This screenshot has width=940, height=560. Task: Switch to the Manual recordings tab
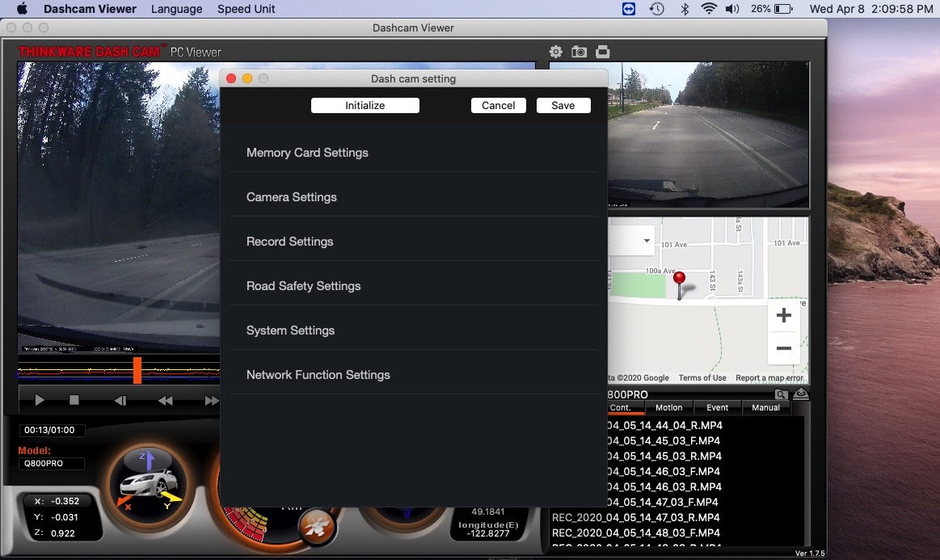tap(766, 408)
